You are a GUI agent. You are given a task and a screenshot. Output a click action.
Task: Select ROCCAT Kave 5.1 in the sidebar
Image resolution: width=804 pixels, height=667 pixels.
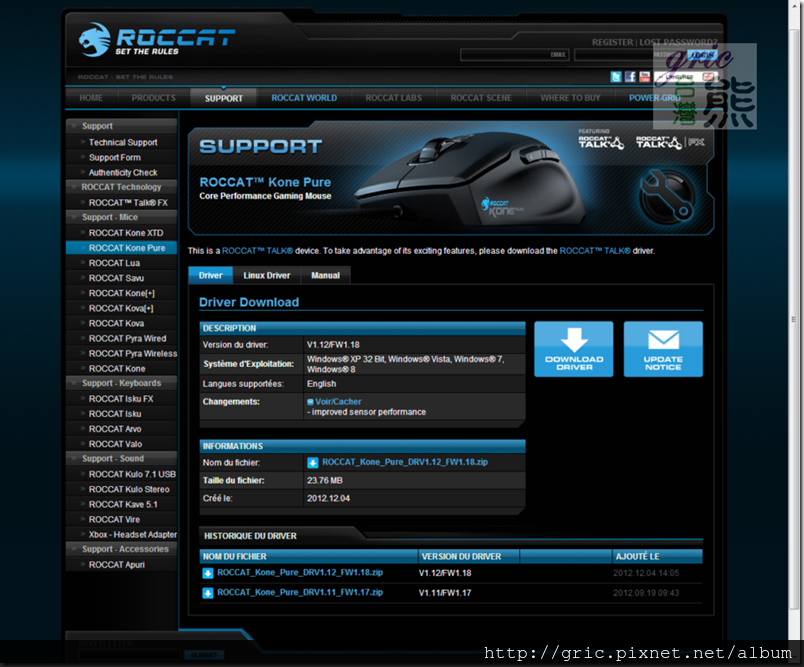coord(123,504)
